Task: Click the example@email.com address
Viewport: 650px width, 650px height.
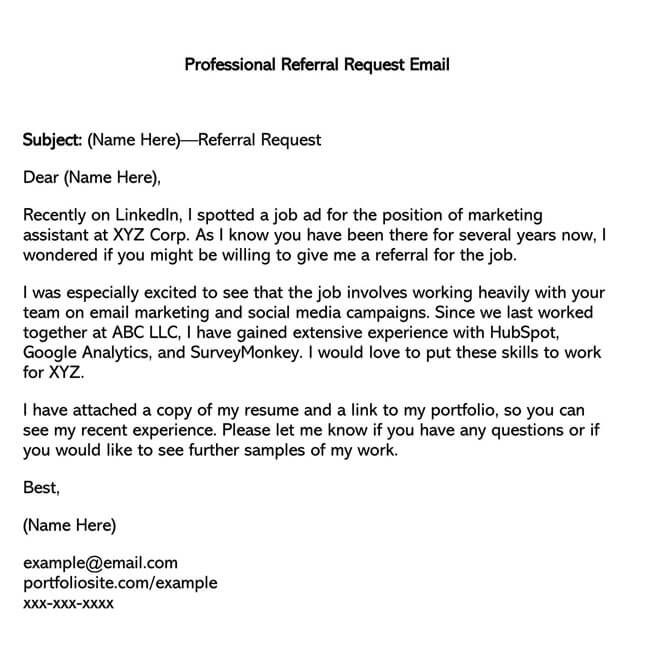Action: [100, 563]
